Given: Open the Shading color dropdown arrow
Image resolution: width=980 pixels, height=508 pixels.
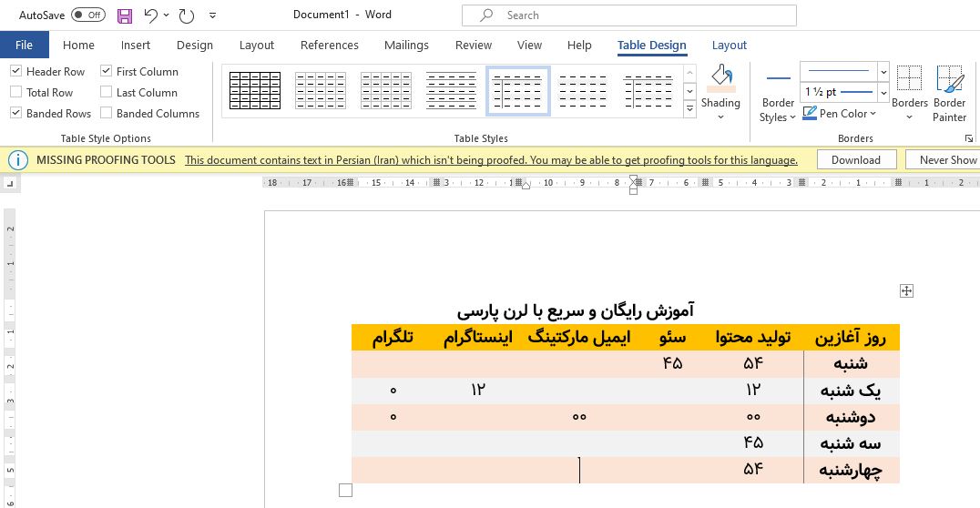Looking at the screenshot, I should [720, 117].
